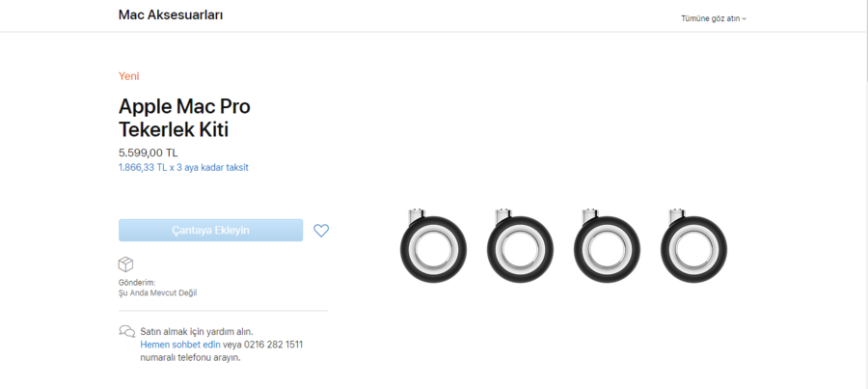Click the shipping box icon
The height and width of the screenshot is (389, 868).
coord(125,264)
